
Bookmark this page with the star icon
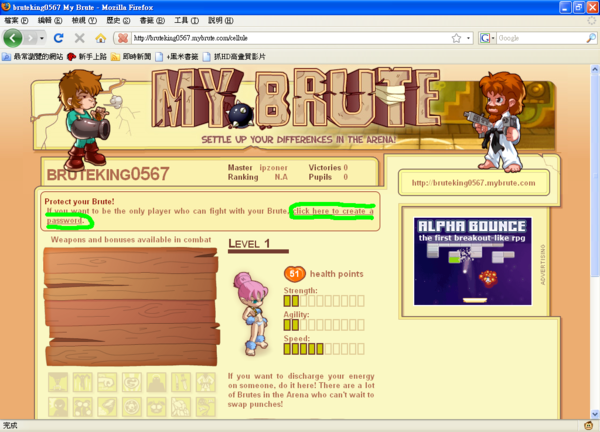point(456,38)
